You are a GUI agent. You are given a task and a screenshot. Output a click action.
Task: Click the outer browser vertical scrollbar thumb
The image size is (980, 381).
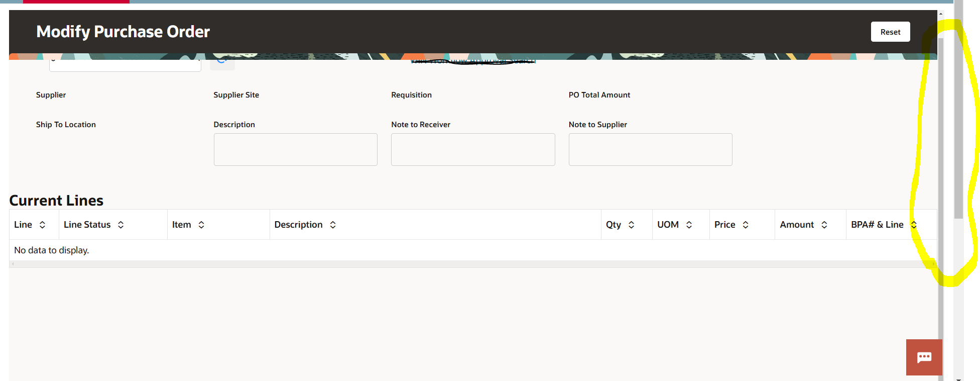(958, 111)
